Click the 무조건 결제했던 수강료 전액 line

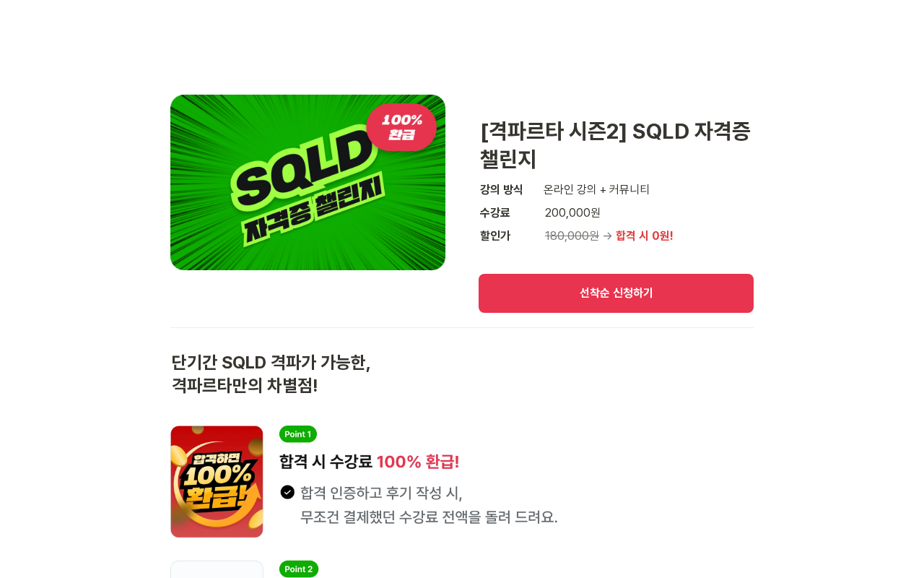tap(429, 517)
